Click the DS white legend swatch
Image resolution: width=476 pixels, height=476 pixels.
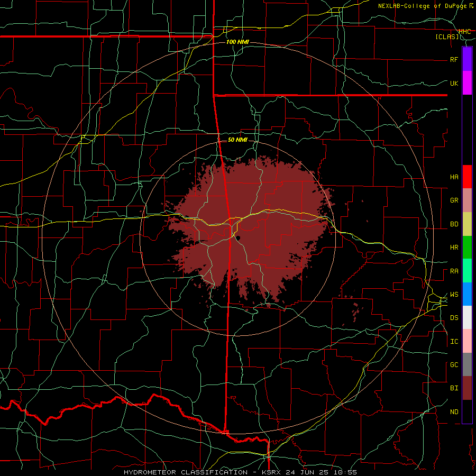pyautogui.click(x=467, y=317)
